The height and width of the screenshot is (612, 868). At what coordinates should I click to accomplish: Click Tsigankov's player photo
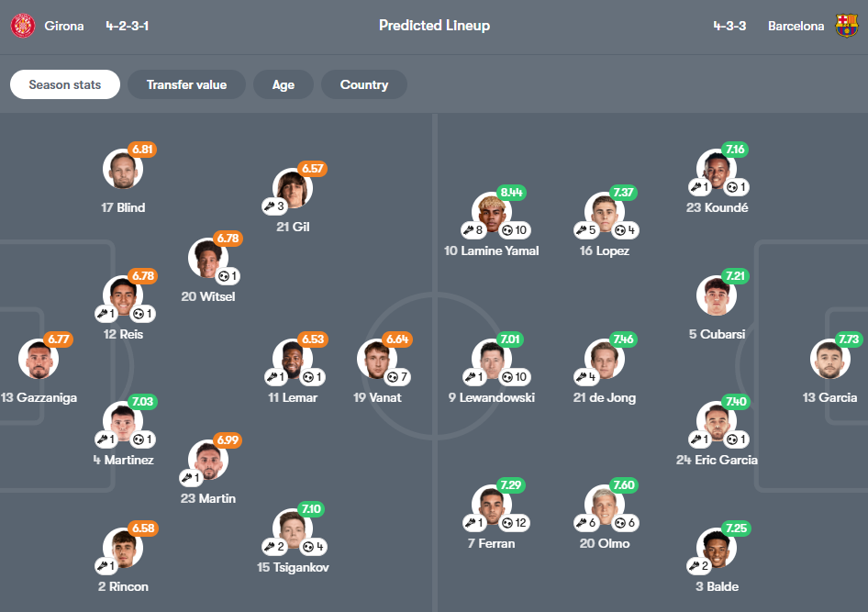point(293,529)
